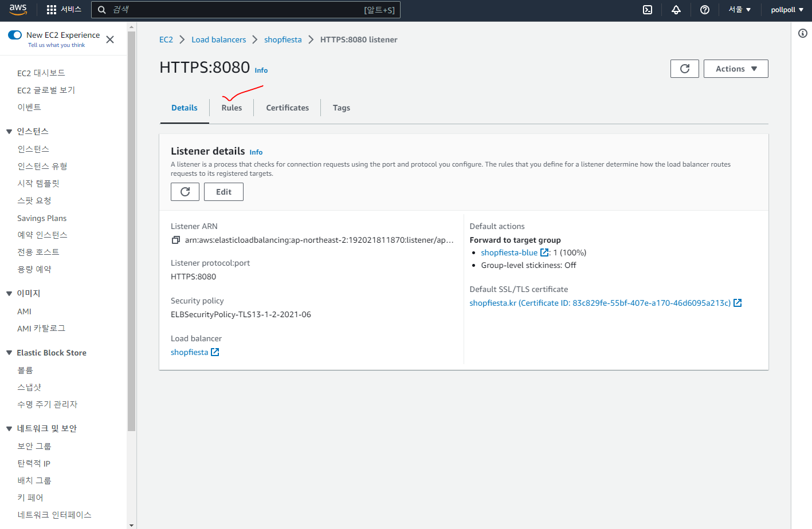Open AMI in sidebar
The width and height of the screenshot is (812, 529).
[x=24, y=311]
